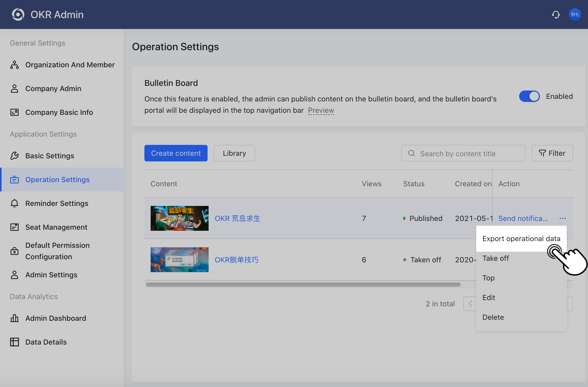
Task: Select Export operational data menu entry
Action: pos(521,239)
